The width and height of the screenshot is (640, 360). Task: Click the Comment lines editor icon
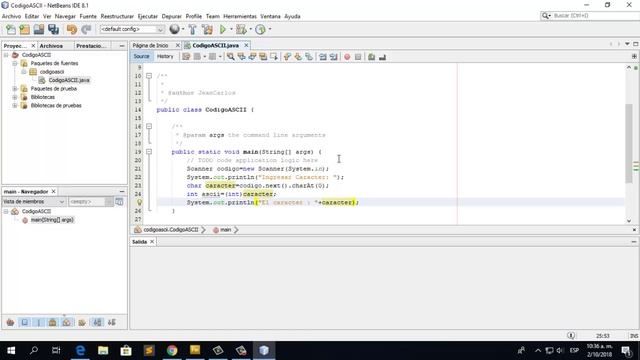click(371, 57)
